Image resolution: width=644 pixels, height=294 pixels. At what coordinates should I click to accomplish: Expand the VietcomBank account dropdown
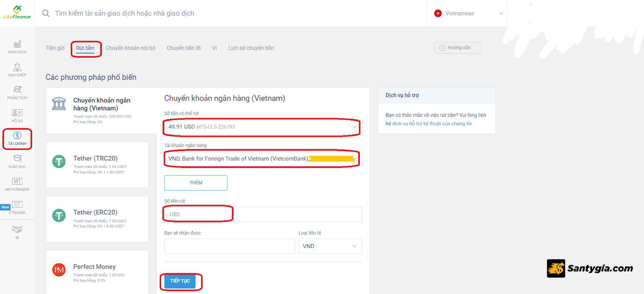click(x=263, y=159)
